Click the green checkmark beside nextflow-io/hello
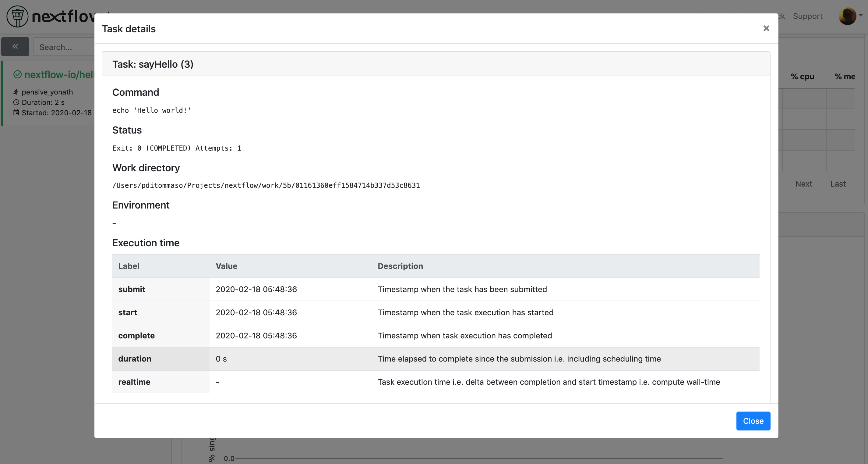 [18, 74]
